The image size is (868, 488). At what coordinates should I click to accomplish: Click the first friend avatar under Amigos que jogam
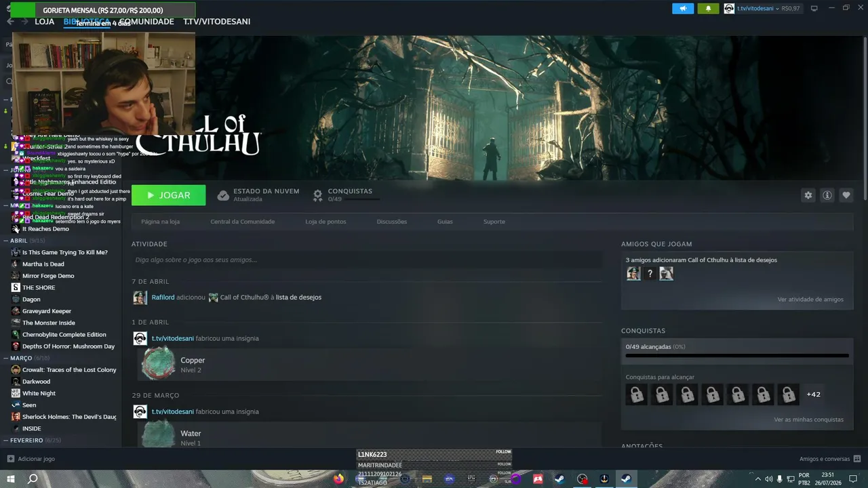(x=633, y=274)
